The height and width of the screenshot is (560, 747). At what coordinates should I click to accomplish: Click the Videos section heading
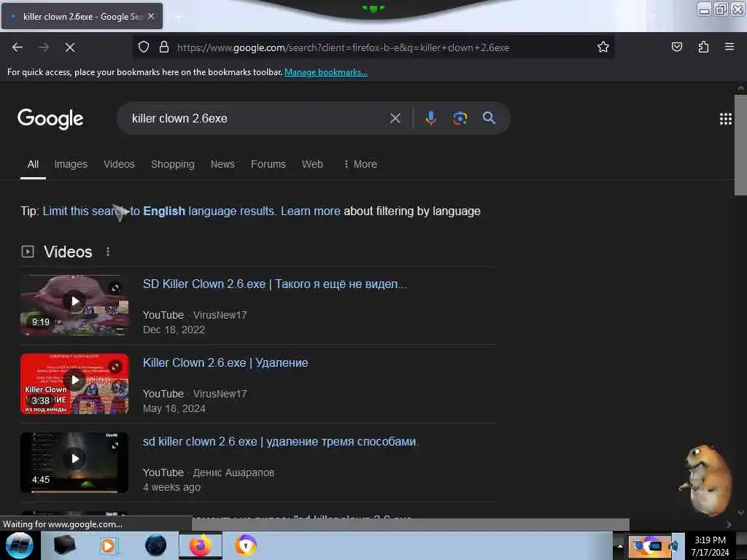pyautogui.click(x=68, y=252)
